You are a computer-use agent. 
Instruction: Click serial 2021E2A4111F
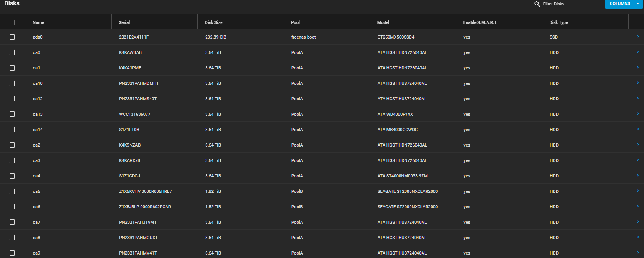[x=134, y=37]
